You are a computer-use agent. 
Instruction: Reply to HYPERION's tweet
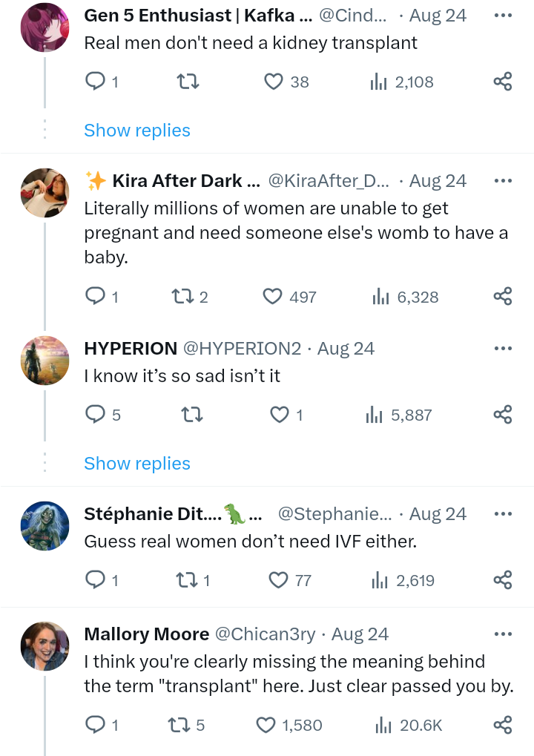[x=96, y=415]
